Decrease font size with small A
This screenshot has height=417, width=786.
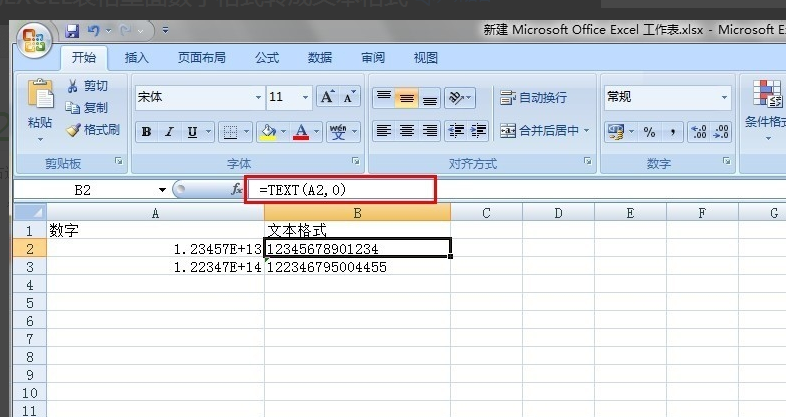tap(349, 97)
